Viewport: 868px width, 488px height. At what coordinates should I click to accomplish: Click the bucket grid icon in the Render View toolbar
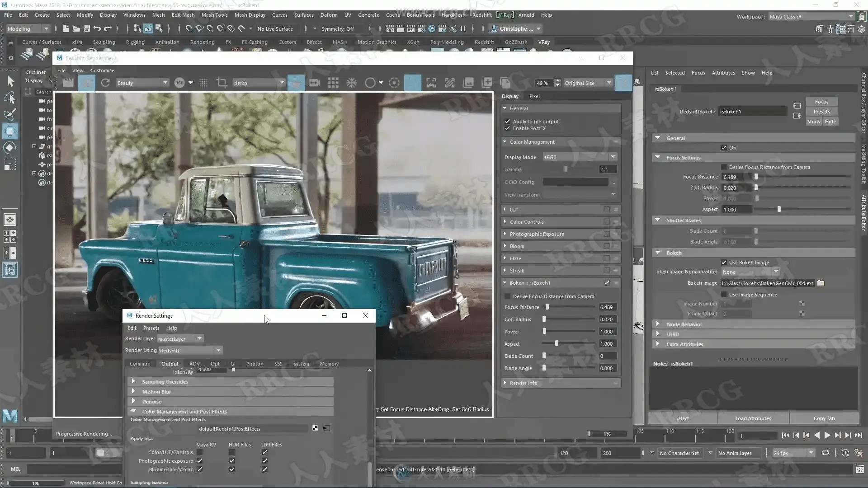[x=333, y=83]
